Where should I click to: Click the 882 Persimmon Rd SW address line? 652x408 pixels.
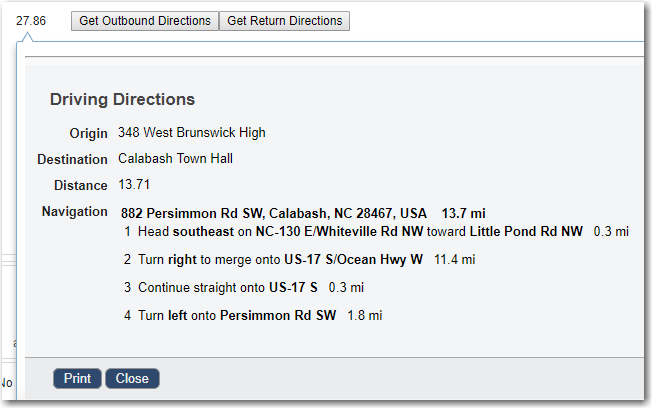(273, 214)
